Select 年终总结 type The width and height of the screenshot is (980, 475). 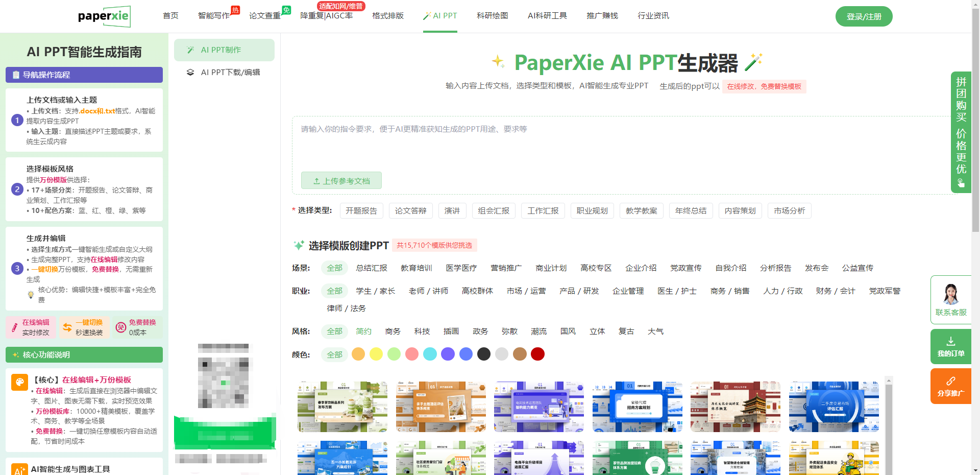click(691, 211)
